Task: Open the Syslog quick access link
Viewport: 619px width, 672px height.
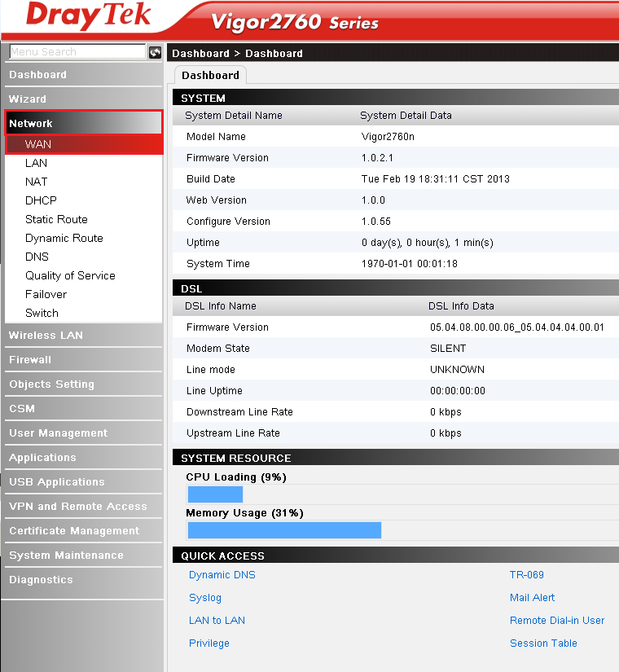Action: click(x=205, y=597)
